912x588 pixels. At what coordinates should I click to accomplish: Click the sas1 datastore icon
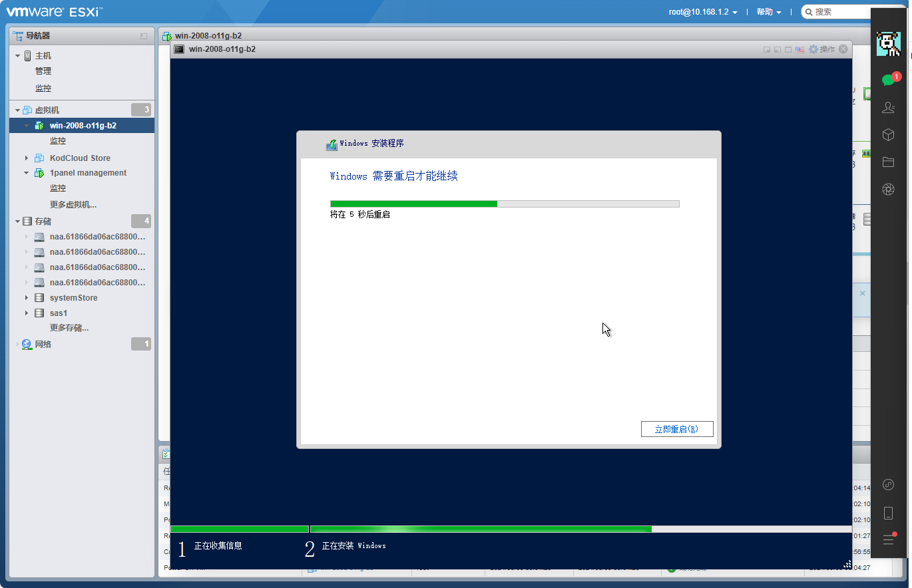(40, 313)
